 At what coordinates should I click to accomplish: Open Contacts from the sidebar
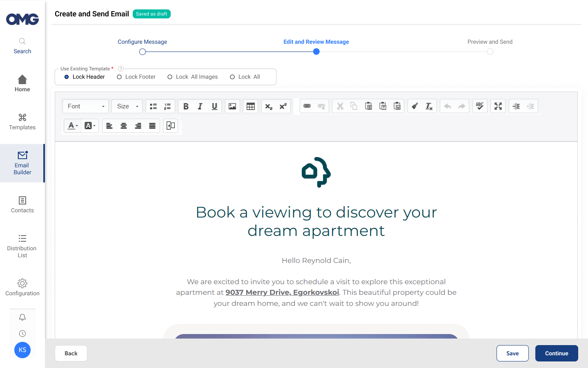pyautogui.click(x=22, y=204)
